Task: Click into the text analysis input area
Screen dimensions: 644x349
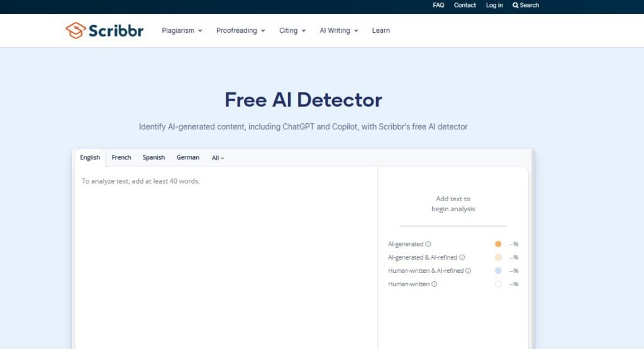Action: 226,258
